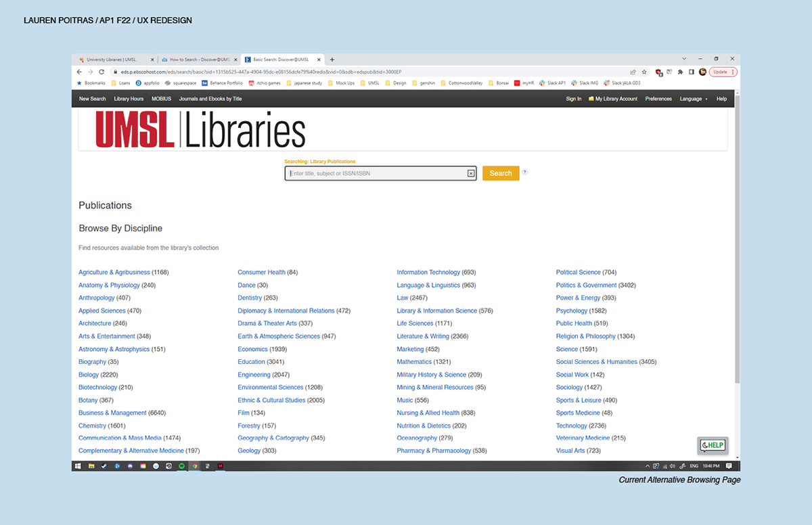
Task: Click the Help link in top bar
Action: click(x=721, y=99)
